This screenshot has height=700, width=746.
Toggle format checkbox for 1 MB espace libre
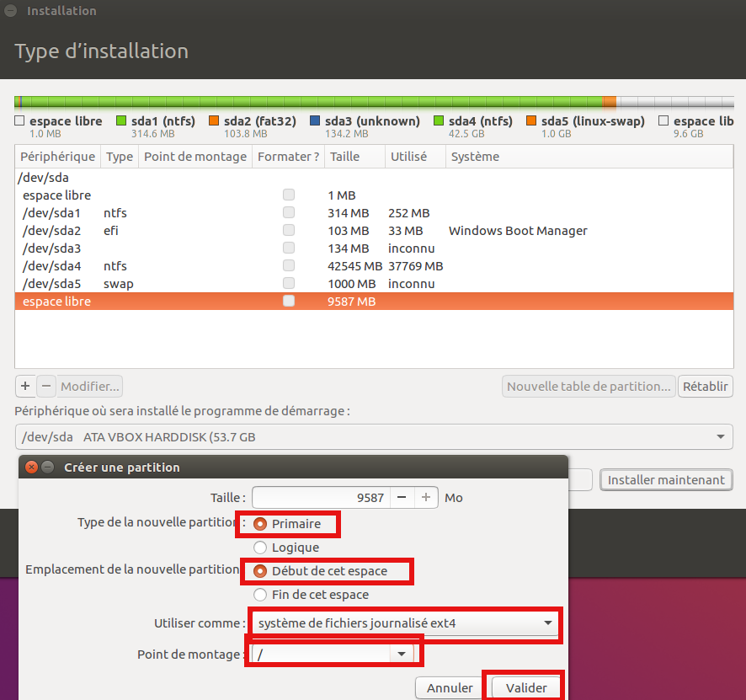click(288, 195)
